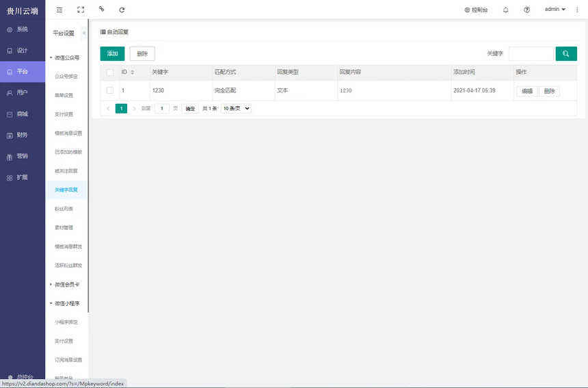Open 公众号绑定 in the submenu
Image resolution: width=588 pixels, height=388 pixels.
tap(66, 77)
